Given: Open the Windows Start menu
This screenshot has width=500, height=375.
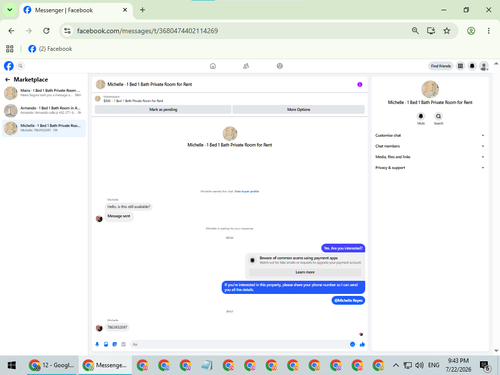Looking at the screenshot, I should [12, 365].
